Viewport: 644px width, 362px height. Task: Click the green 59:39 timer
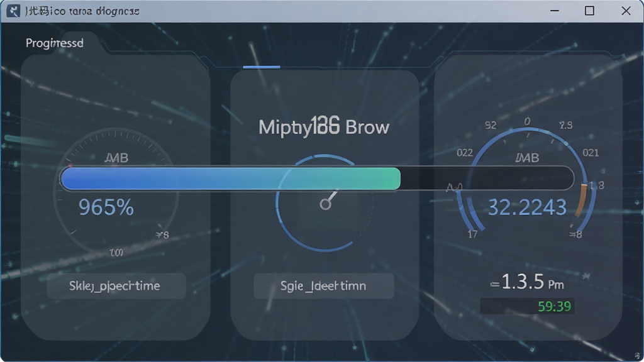(555, 306)
